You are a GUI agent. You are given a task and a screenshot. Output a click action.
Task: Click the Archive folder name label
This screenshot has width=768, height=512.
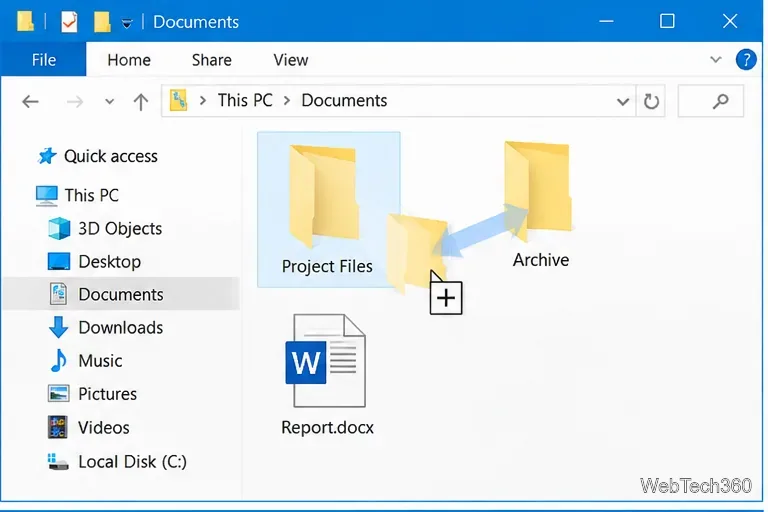[541, 260]
